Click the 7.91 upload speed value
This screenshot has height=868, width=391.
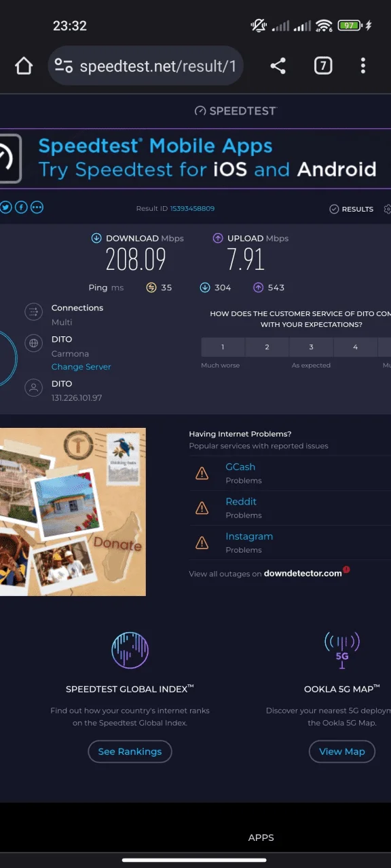click(x=246, y=260)
